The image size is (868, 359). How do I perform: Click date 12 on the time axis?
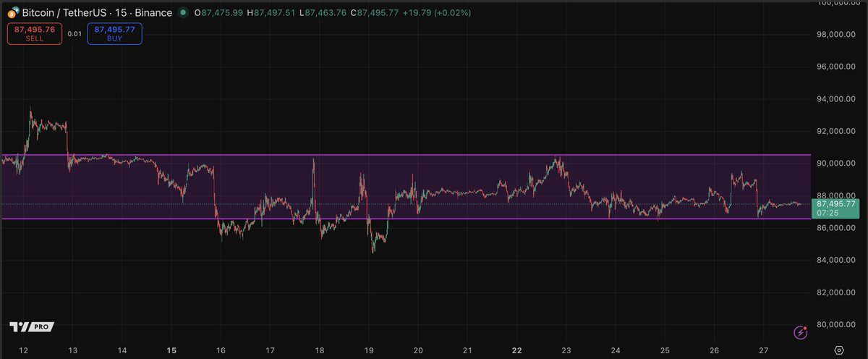(x=22, y=349)
